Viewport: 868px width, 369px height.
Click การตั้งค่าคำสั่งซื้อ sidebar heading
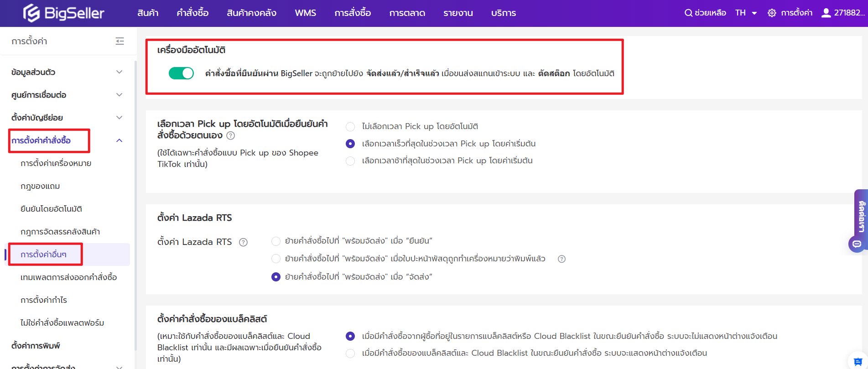pyautogui.click(x=41, y=140)
